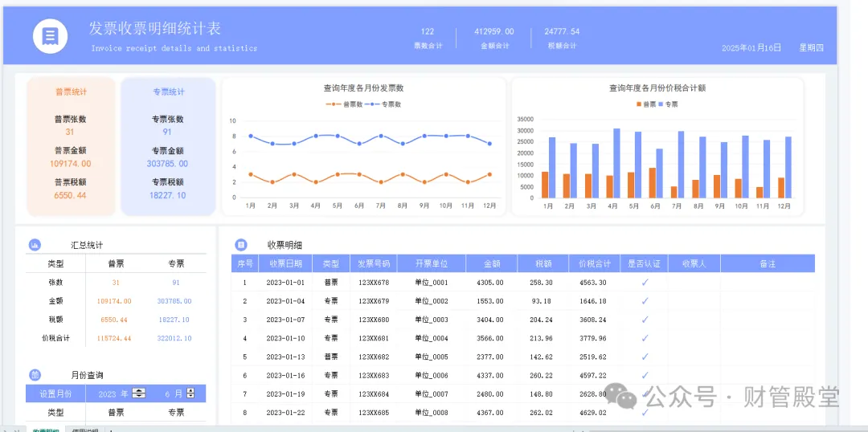Decrease the month with the 6 月 spinner
This screenshot has height=432, width=868.
click(x=191, y=396)
